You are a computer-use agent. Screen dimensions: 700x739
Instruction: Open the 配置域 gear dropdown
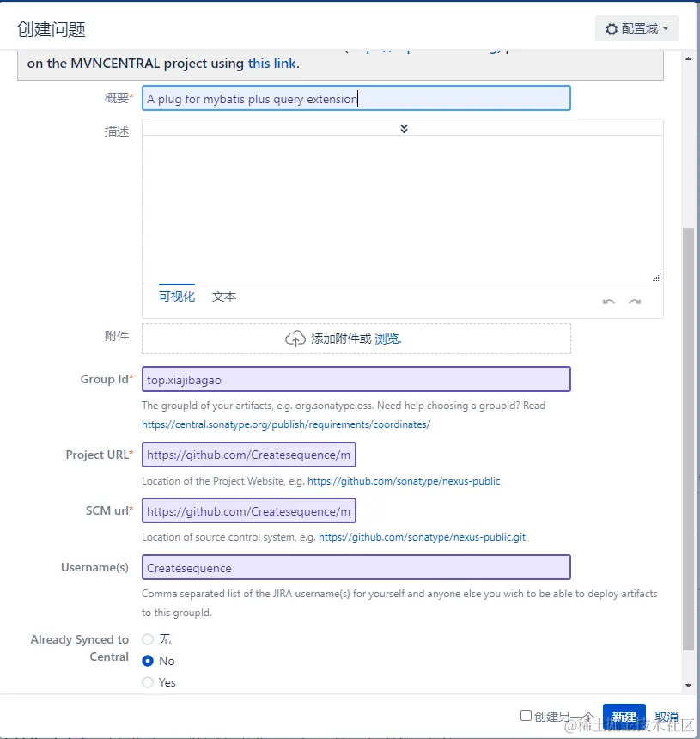(x=636, y=28)
